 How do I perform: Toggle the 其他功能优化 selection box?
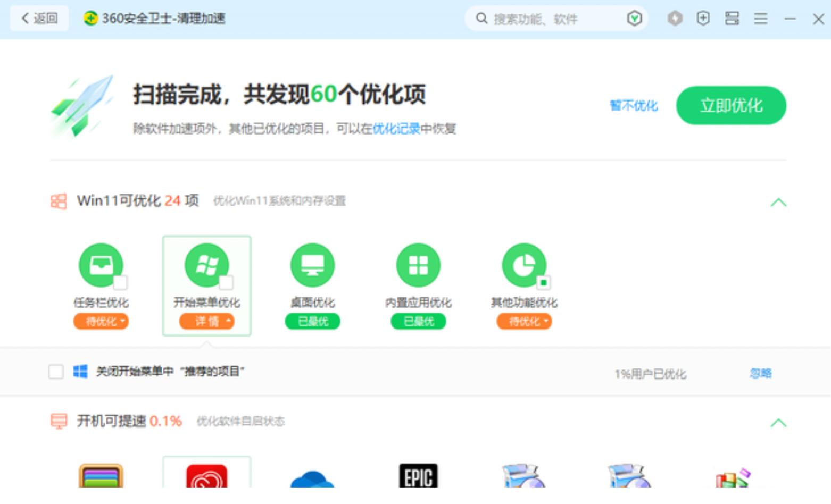coord(544,282)
